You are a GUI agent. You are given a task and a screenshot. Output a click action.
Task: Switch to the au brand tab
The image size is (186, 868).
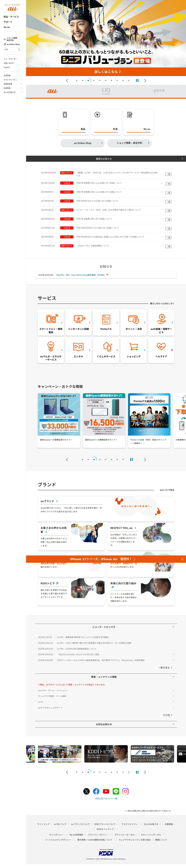click(x=53, y=91)
